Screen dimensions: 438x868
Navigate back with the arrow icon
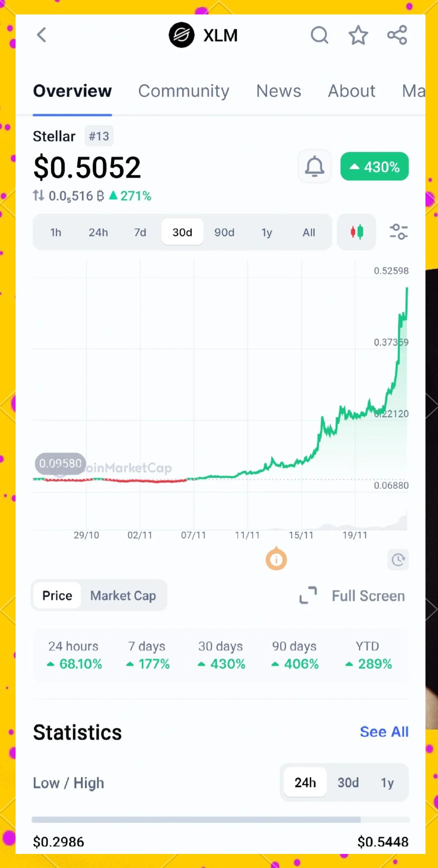coord(41,35)
